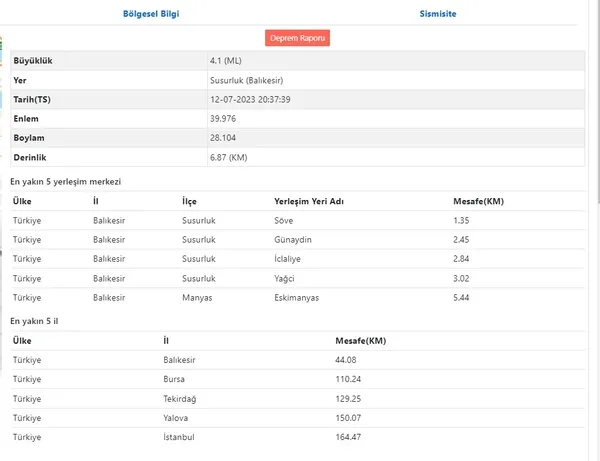Open the Bölgesel Bilgi tab
600x461 pixels.
pyautogui.click(x=151, y=14)
